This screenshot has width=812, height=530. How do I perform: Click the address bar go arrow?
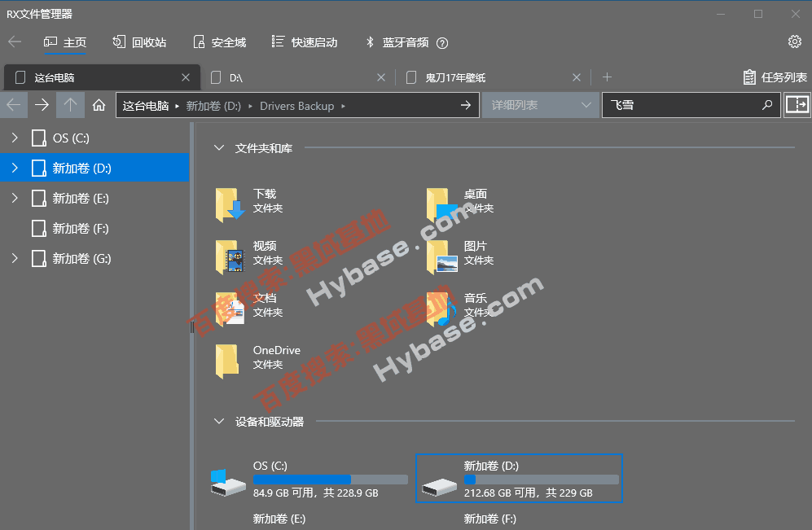click(466, 105)
